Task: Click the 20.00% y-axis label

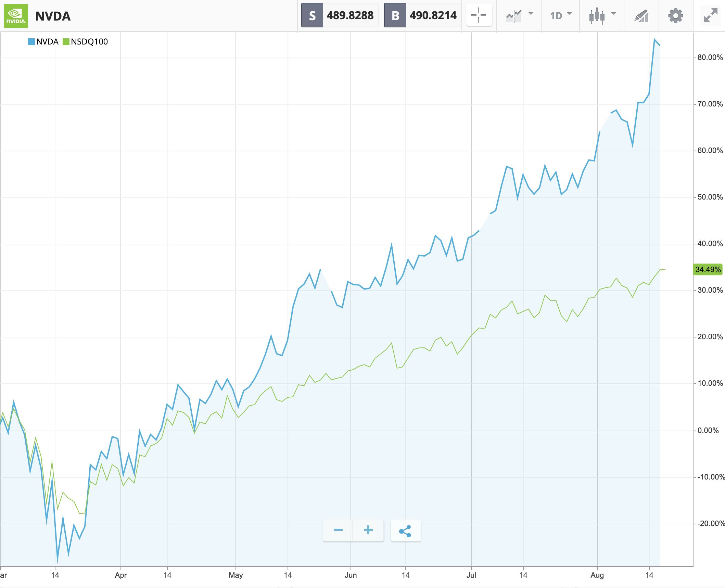Action: 710,337
